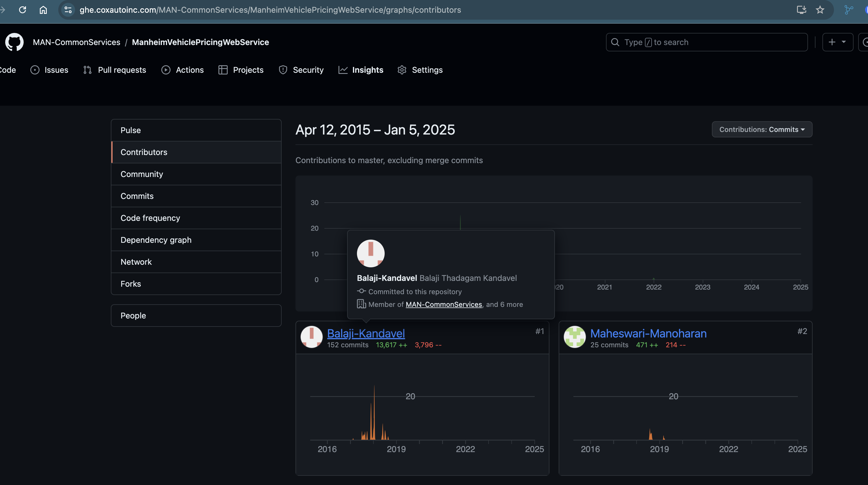The width and height of the screenshot is (868, 485).
Task: Open the Insights tab
Action: coord(361,70)
